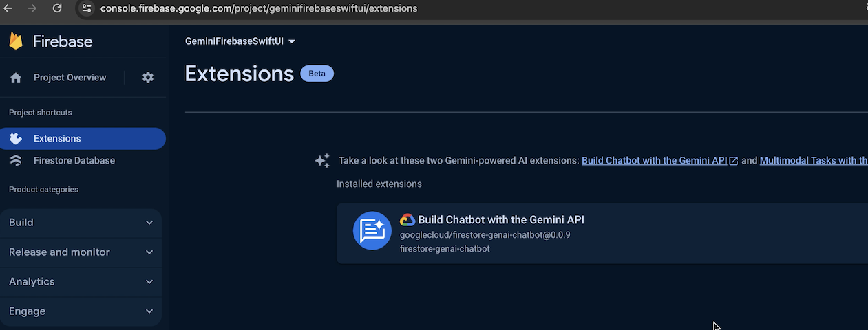Select Project Overview in the sidebar
The width and height of the screenshot is (868, 330).
(70, 78)
